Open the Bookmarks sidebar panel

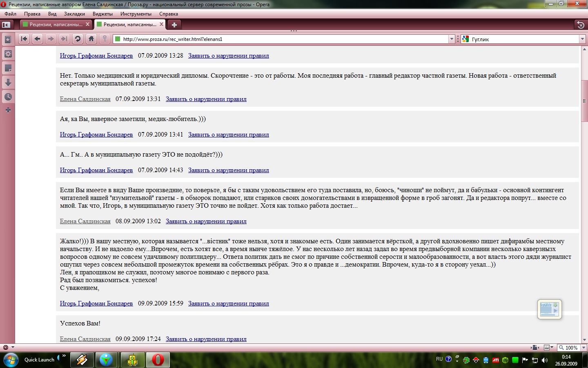(x=8, y=40)
